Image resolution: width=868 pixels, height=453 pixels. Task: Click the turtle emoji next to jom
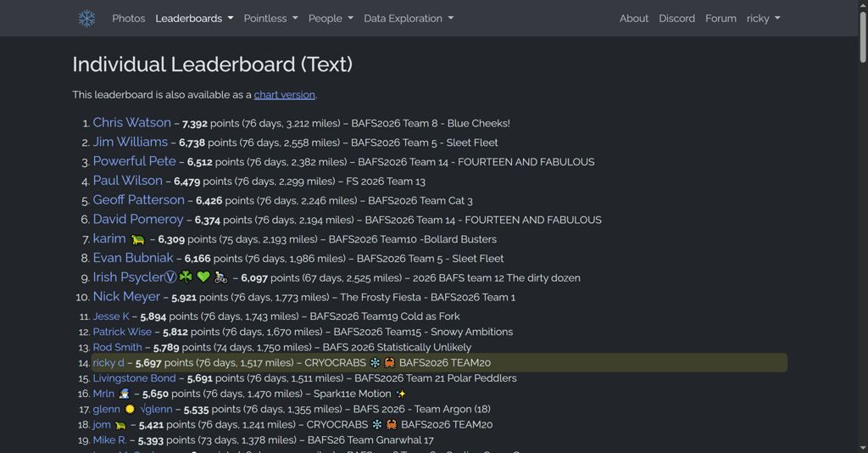(120, 425)
